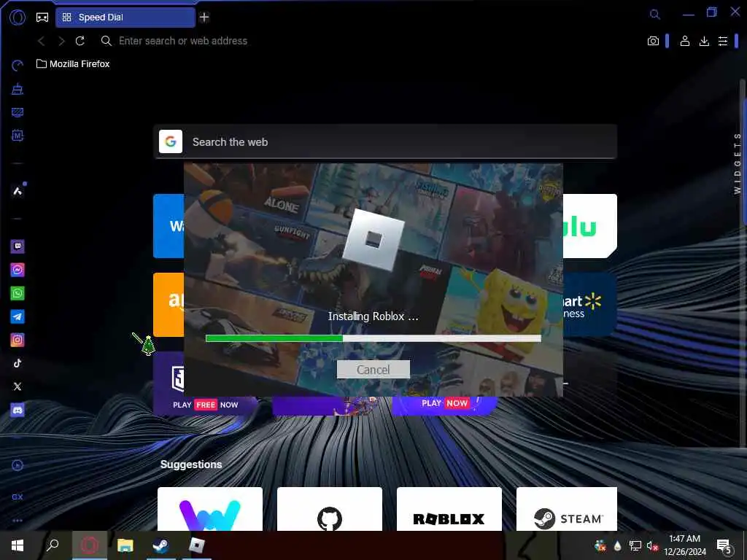747x560 pixels.
Task: Cancel the Roblox installation
Action: point(373,370)
